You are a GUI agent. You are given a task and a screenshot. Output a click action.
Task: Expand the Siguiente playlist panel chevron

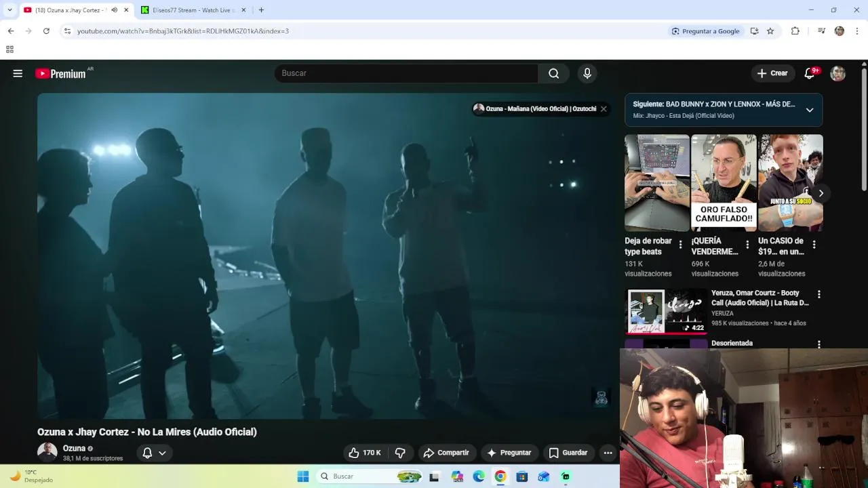pyautogui.click(x=810, y=110)
